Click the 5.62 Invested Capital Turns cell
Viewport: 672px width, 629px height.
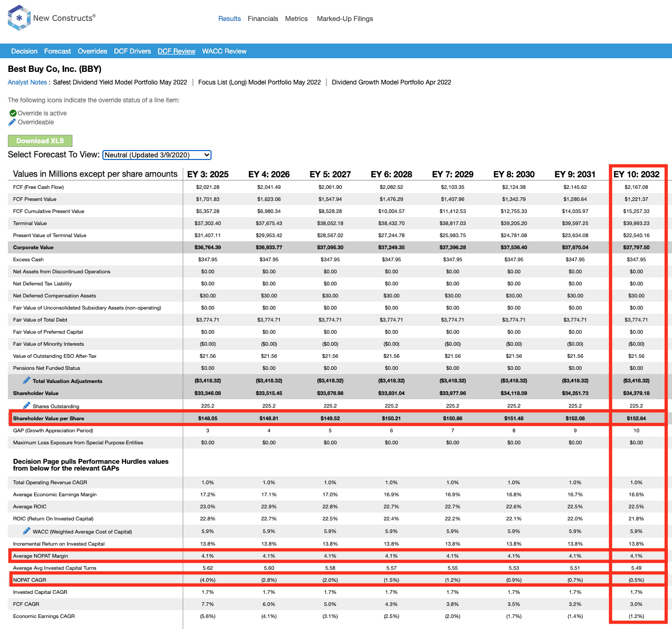(x=208, y=568)
